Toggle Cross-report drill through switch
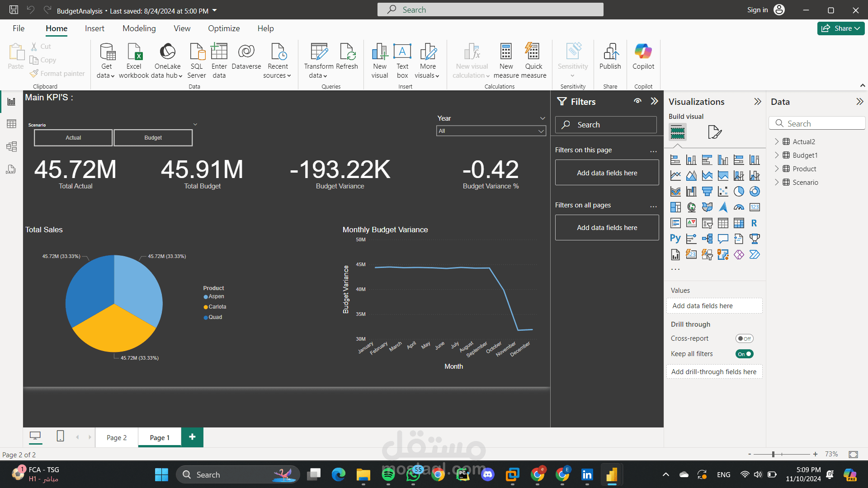868x488 pixels. (x=744, y=338)
